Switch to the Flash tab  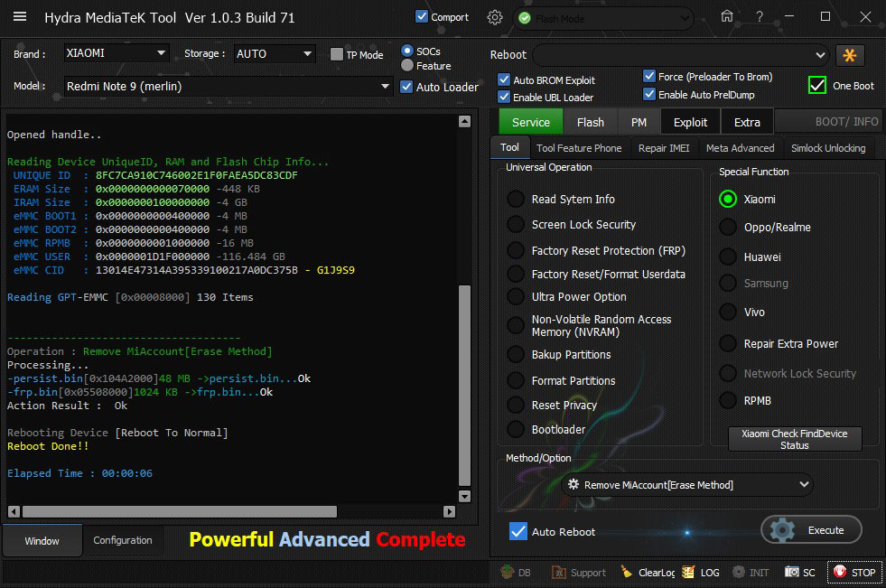pos(591,122)
